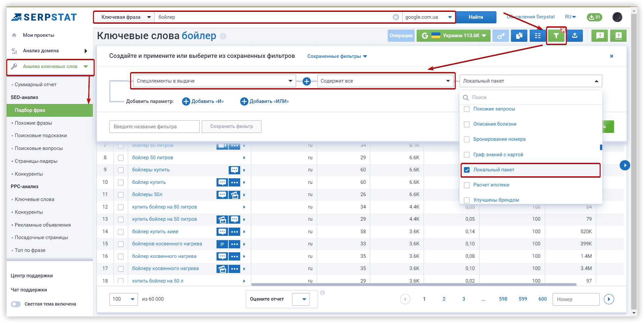Focus the filter name input field
The height and width of the screenshot is (323, 644).
(x=154, y=127)
